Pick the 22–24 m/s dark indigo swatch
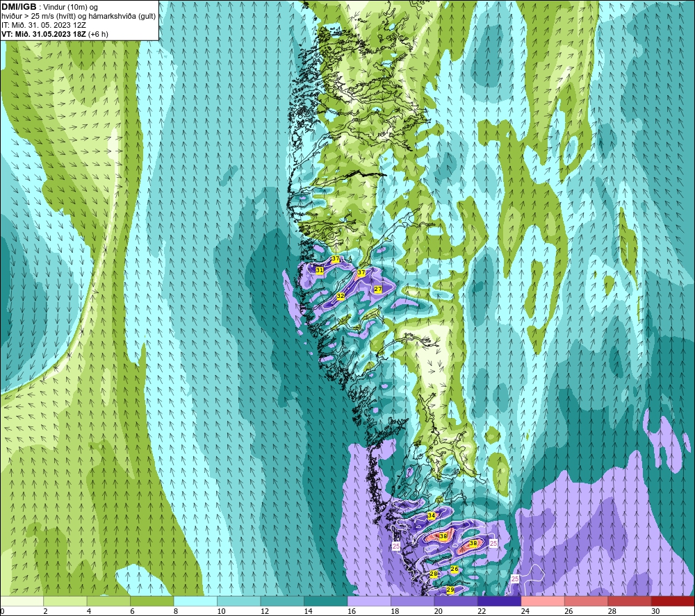The image size is (695, 616). [500, 601]
